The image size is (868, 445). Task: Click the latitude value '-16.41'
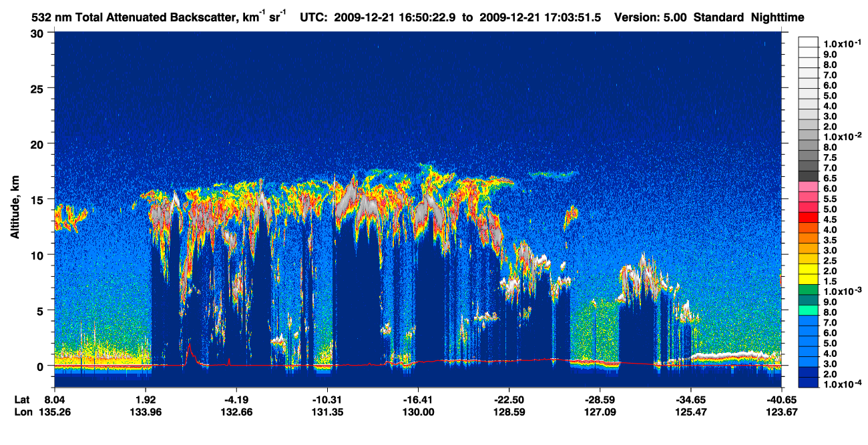pos(418,400)
